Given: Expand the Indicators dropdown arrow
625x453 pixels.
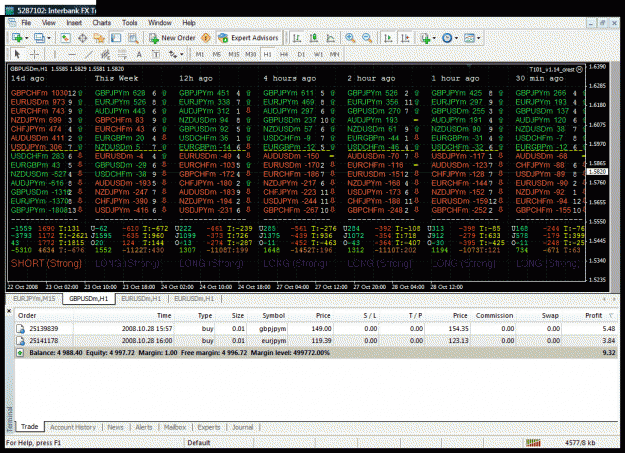Looking at the screenshot, I should coord(434,38).
